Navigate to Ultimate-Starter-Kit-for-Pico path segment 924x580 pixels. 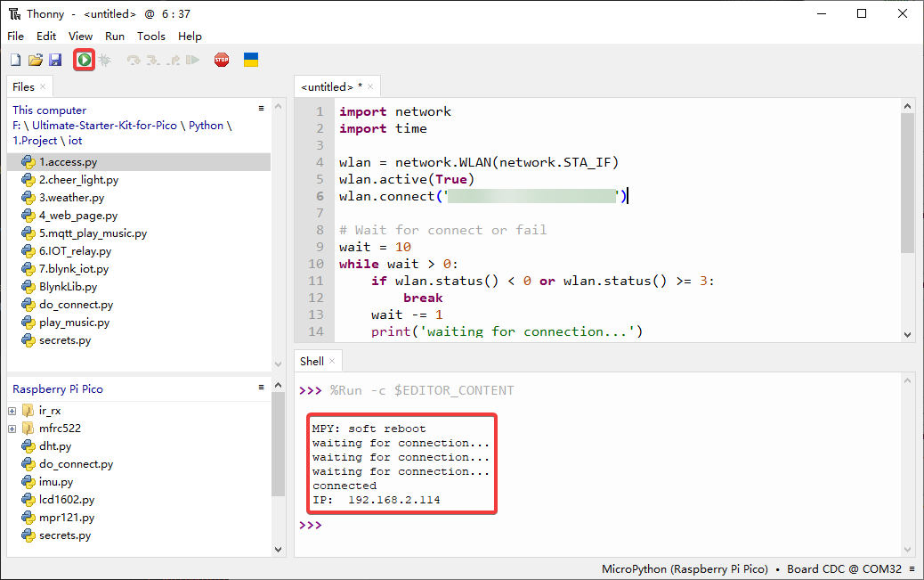(x=104, y=126)
